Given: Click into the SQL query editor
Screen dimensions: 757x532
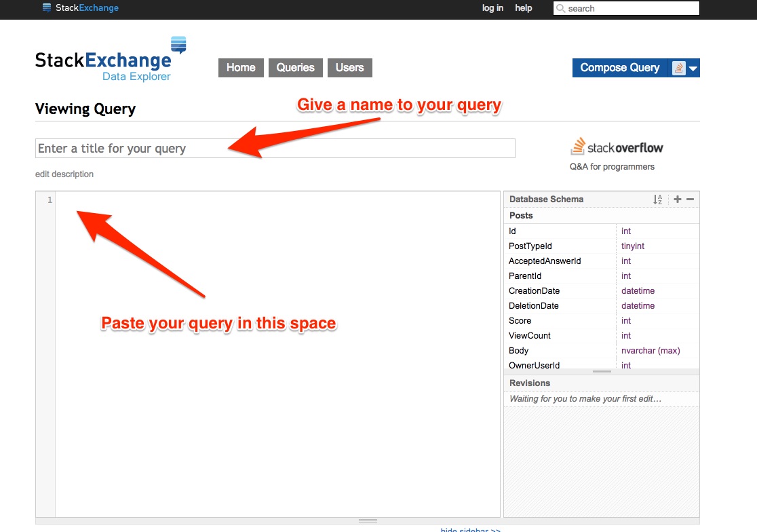Looking at the screenshot, I should [x=277, y=354].
